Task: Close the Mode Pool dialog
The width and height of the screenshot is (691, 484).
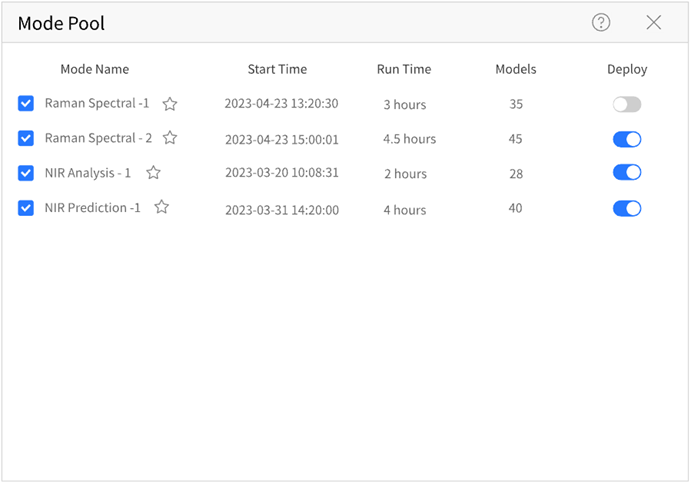Action: click(x=654, y=23)
